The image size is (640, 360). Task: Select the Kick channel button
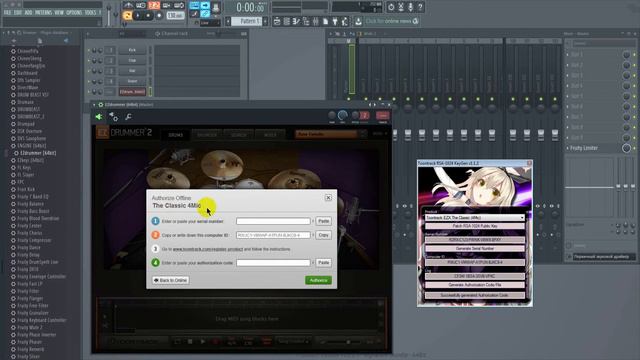tap(132, 50)
